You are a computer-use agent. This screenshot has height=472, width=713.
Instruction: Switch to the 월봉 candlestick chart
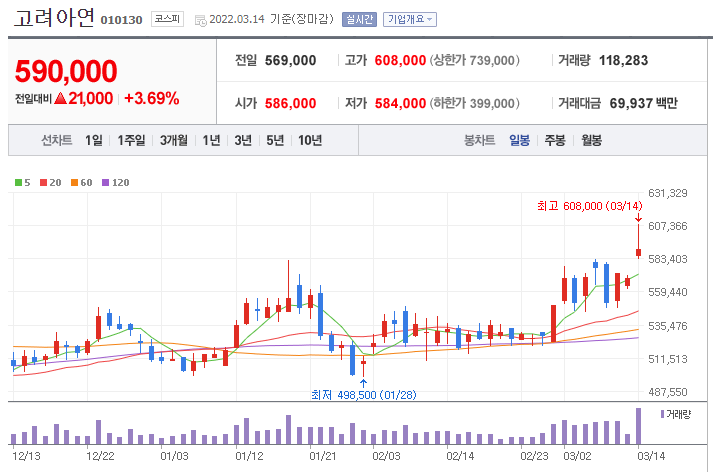click(591, 140)
